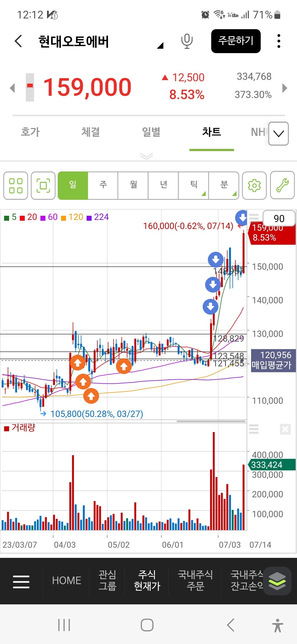Tap the 주문하기 order button

point(236,41)
